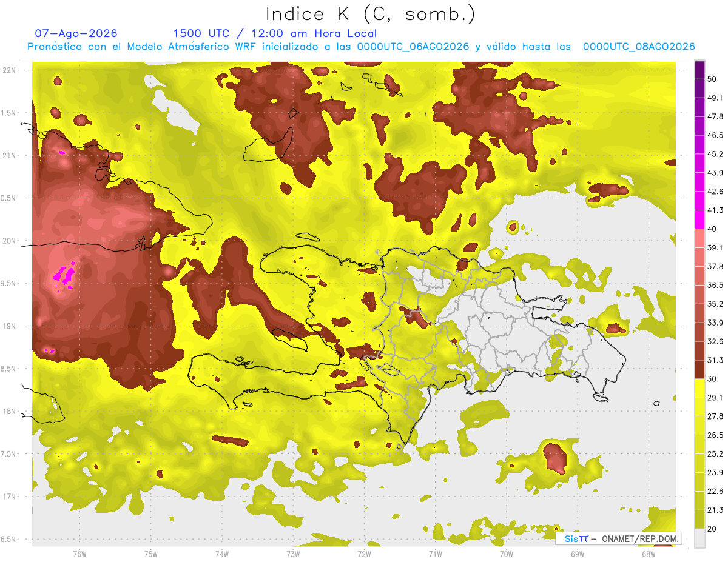Click the legend value '40'
This screenshot has width=728, height=562.
point(713,229)
